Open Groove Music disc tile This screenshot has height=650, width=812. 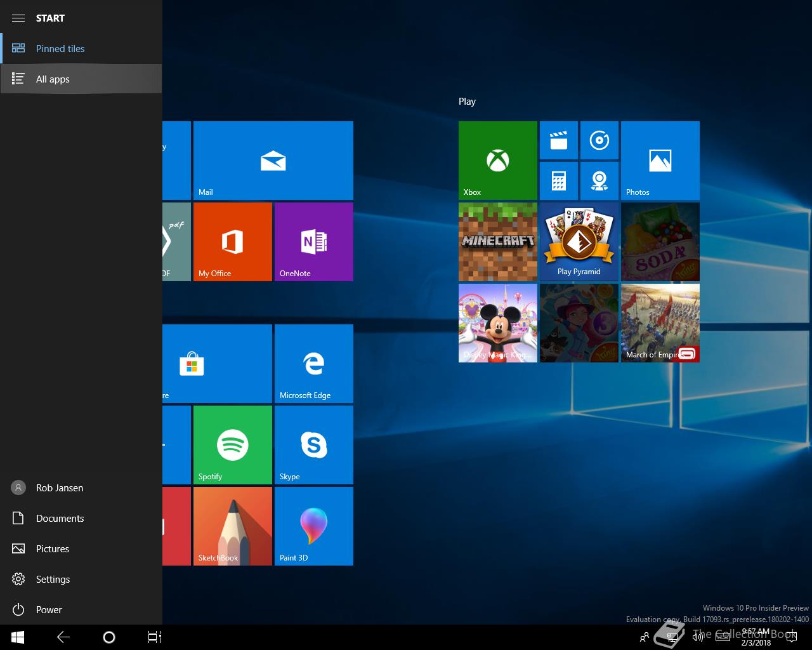(x=599, y=140)
